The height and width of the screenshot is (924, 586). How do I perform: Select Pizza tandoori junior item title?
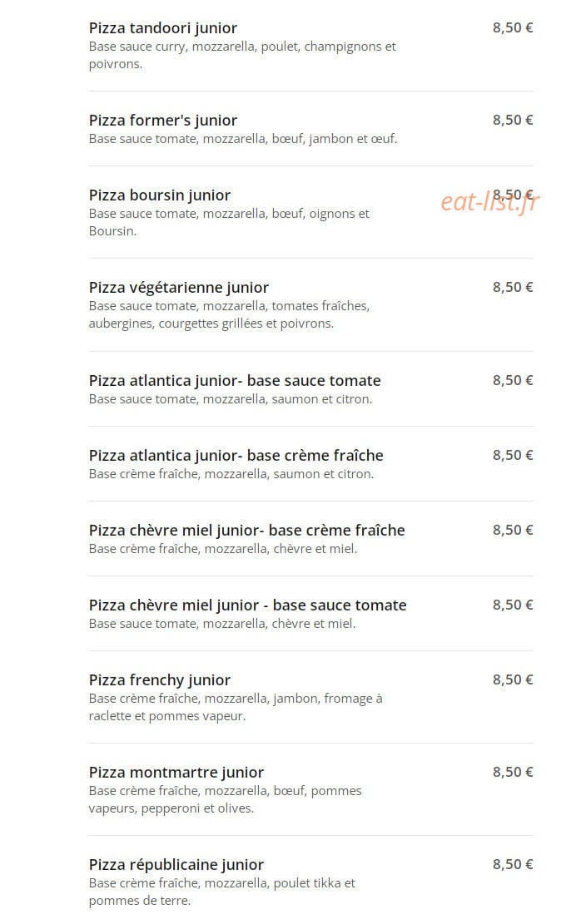click(x=162, y=28)
